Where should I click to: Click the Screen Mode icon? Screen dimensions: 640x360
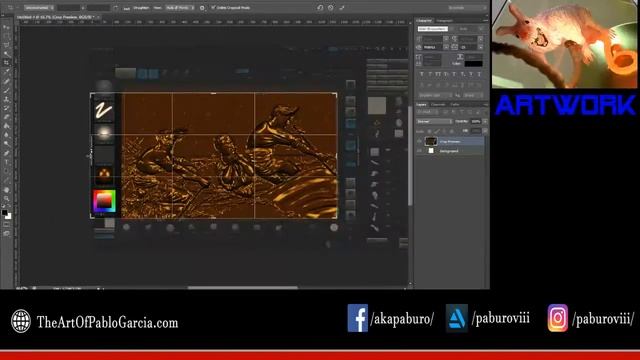[6, 233]
